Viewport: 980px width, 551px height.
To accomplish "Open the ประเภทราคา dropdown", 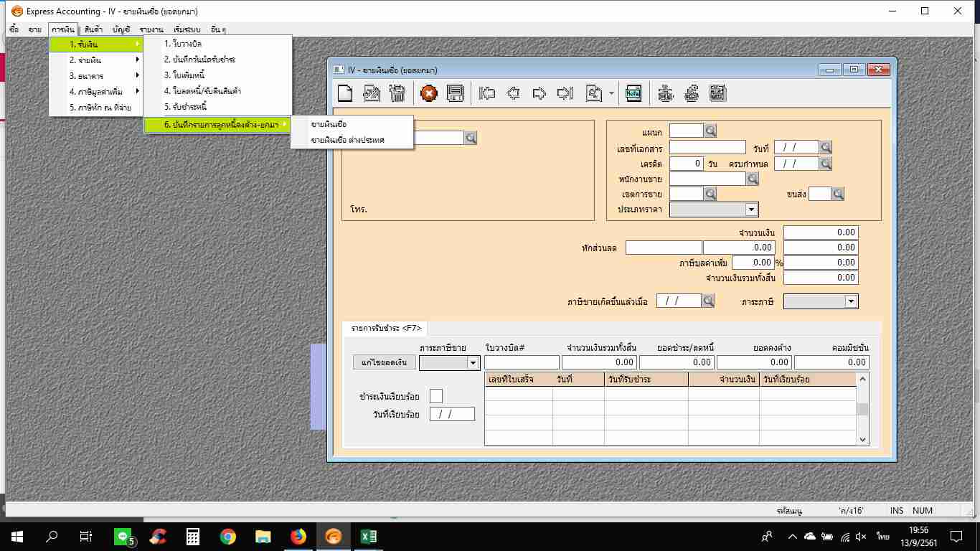I will (x=752, y=209).
